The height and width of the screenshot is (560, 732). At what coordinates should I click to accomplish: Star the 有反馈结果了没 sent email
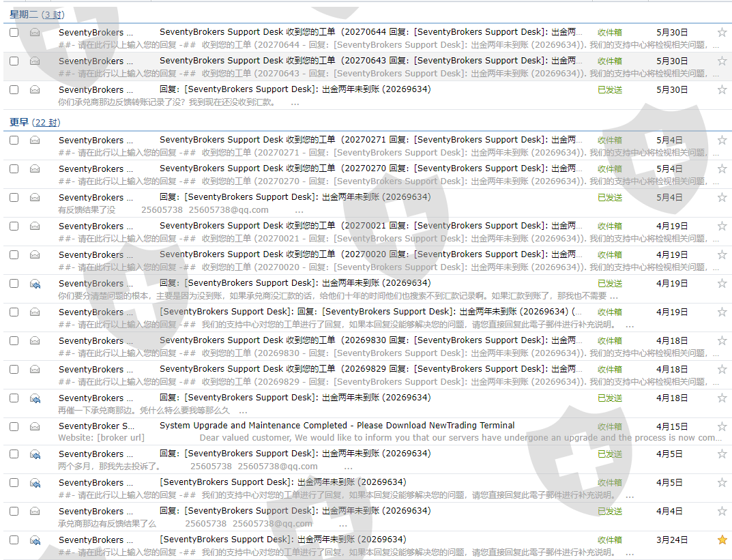click(722, 197)
